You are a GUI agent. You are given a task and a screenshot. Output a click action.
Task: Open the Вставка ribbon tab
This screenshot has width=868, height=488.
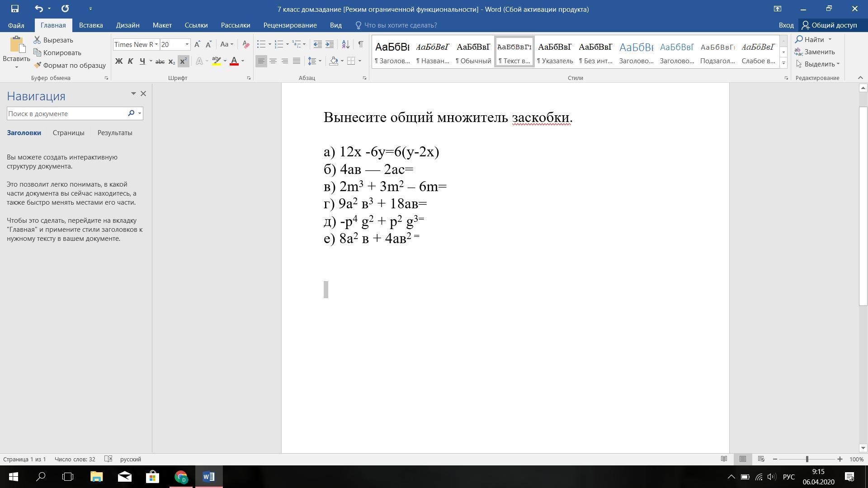pyautogui.click(x=91, y=25)
